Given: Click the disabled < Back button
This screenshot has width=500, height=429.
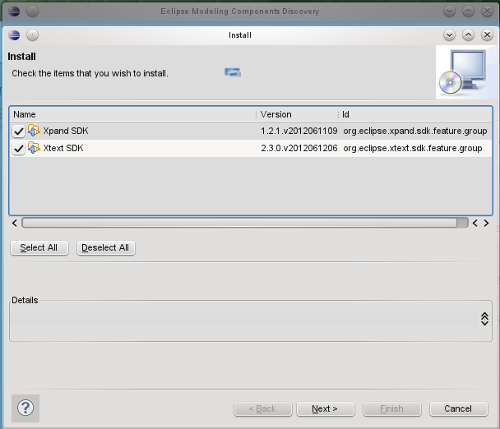Looking at the screenshot, I should (x=263, y=409).
